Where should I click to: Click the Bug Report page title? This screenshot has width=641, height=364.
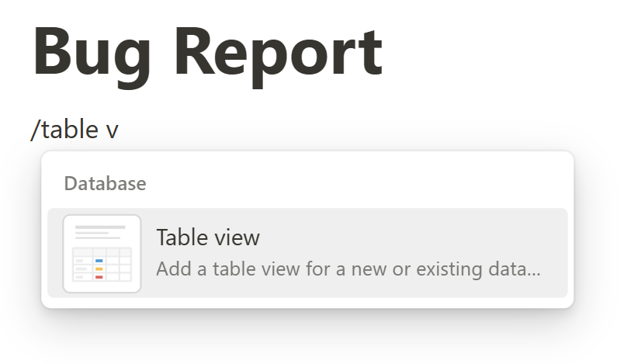point(207,50)
